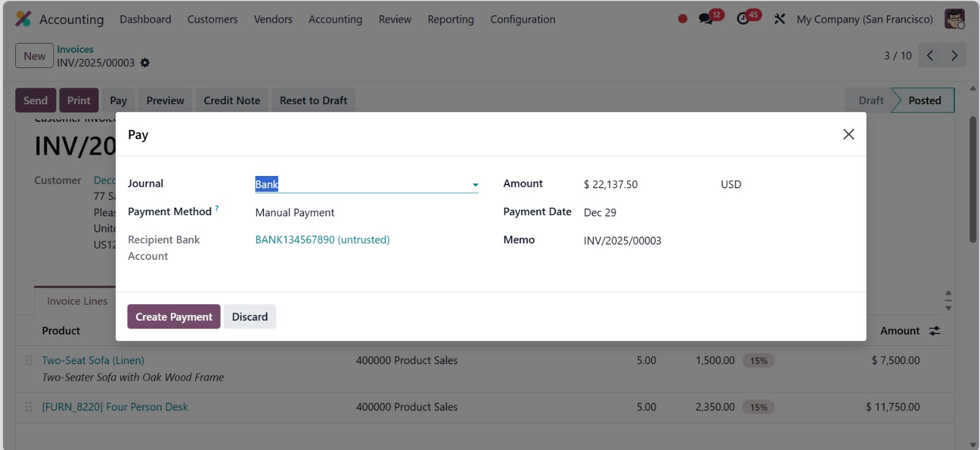Open the Payment Method field
Viewport: 980px width, 450px height.
(295, 213)
